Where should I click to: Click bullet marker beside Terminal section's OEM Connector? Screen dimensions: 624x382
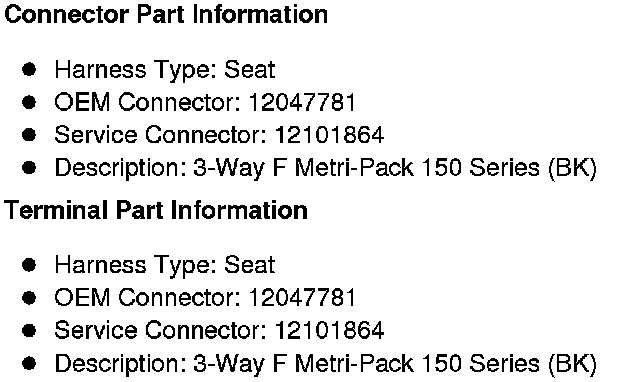[29, 298]
